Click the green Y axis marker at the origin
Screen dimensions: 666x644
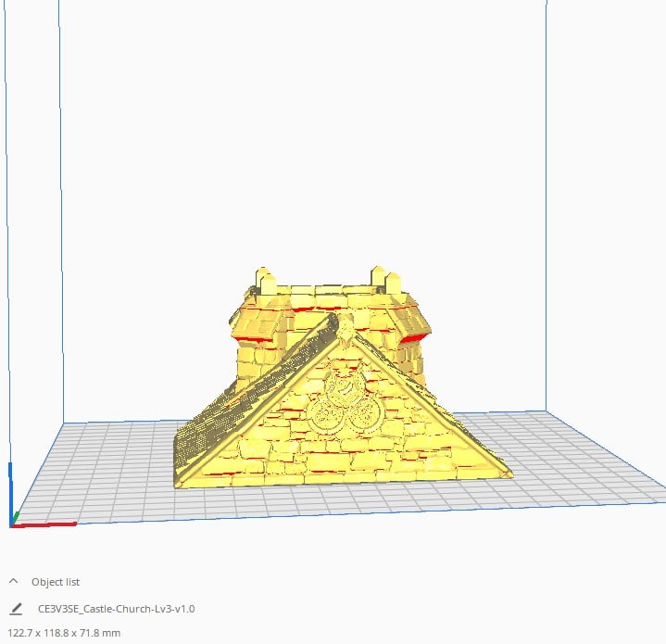click(14, 519)
